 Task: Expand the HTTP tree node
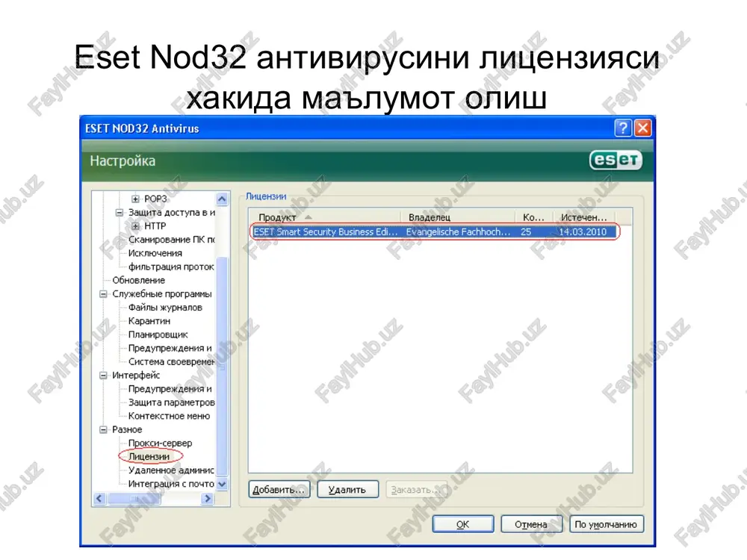[x=135, y=226]
